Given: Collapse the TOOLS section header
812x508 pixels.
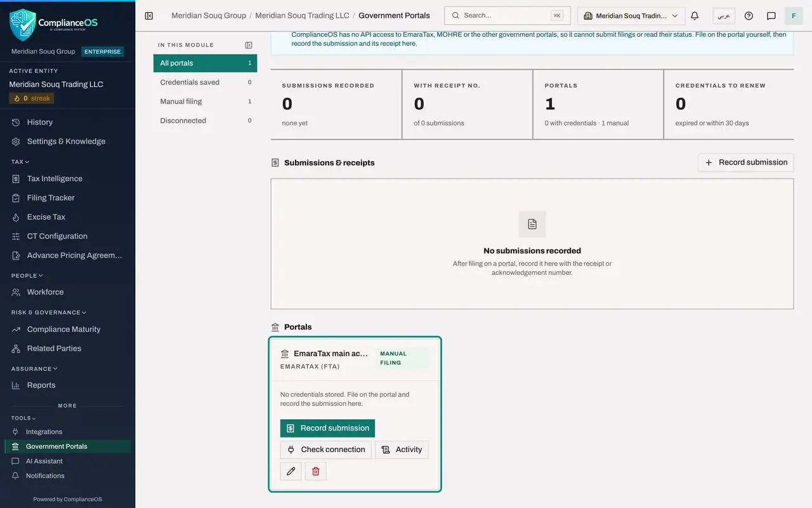Looking at the screenshot, I should [23, 418].
